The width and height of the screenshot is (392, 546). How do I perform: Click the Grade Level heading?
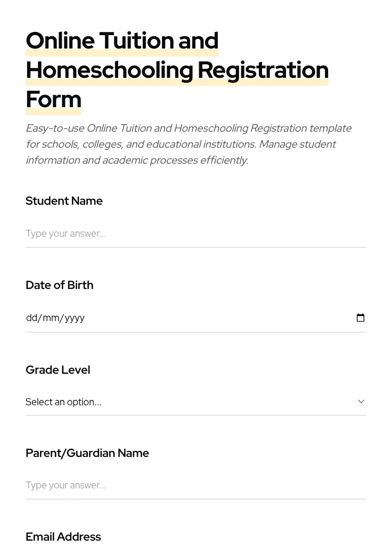coord(58,370)
